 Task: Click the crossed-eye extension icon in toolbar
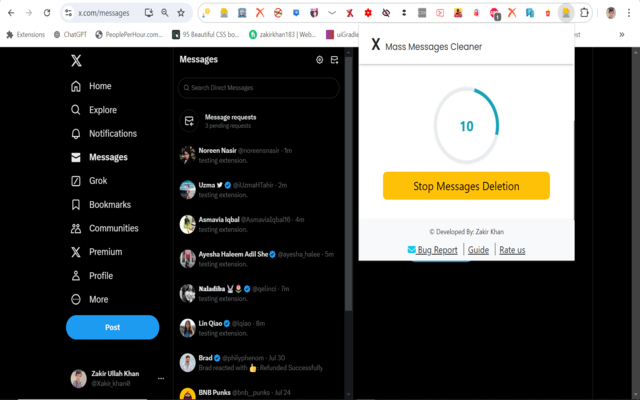tap(386, 13)
